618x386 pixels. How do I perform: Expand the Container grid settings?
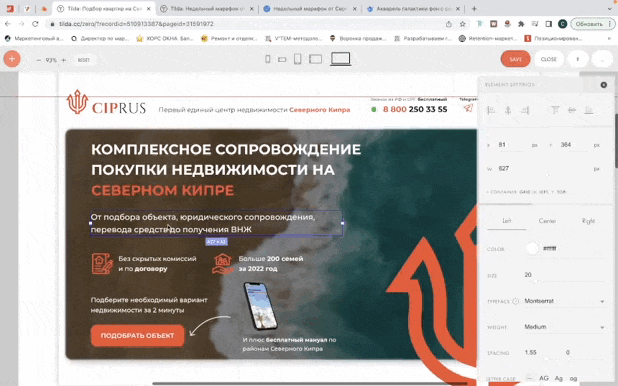pos(527,192)
